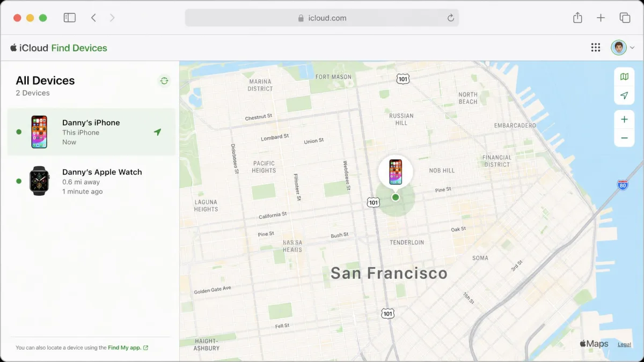Open the Safari Share menu icon
This screenshot has width=644, height=362.
[577, 18]
